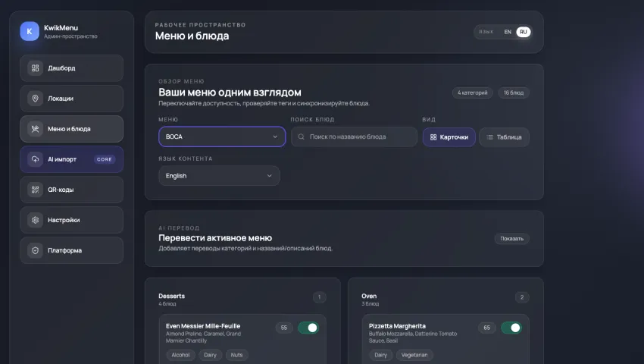The height and width of the screenshot is (364, 644).
Task: Open the BOCA menu dropdown
Action: tap(222, 136)
